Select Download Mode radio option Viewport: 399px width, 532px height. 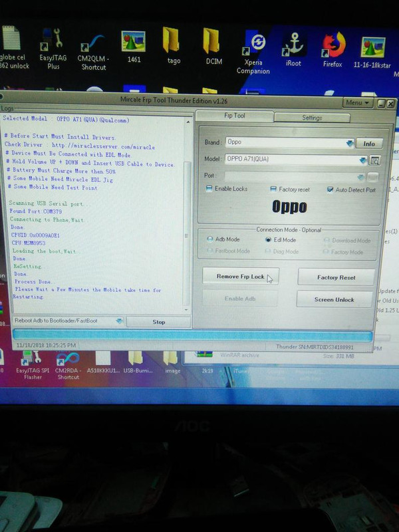(x=327, y=240)
